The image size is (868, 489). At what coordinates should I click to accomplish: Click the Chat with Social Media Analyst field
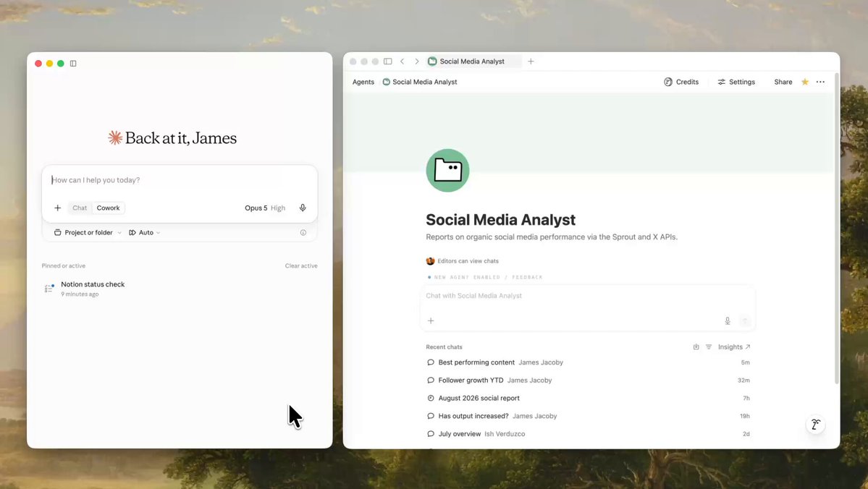588,296
